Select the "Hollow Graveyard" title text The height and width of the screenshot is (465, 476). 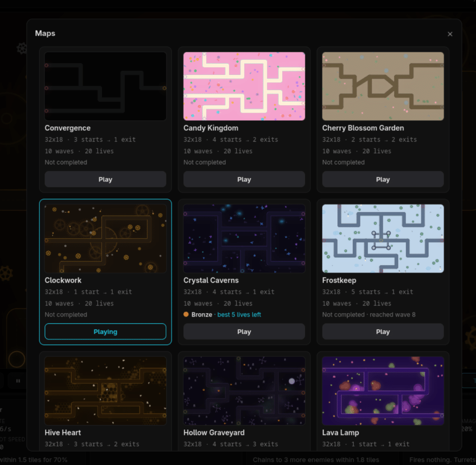coord(214,432)
